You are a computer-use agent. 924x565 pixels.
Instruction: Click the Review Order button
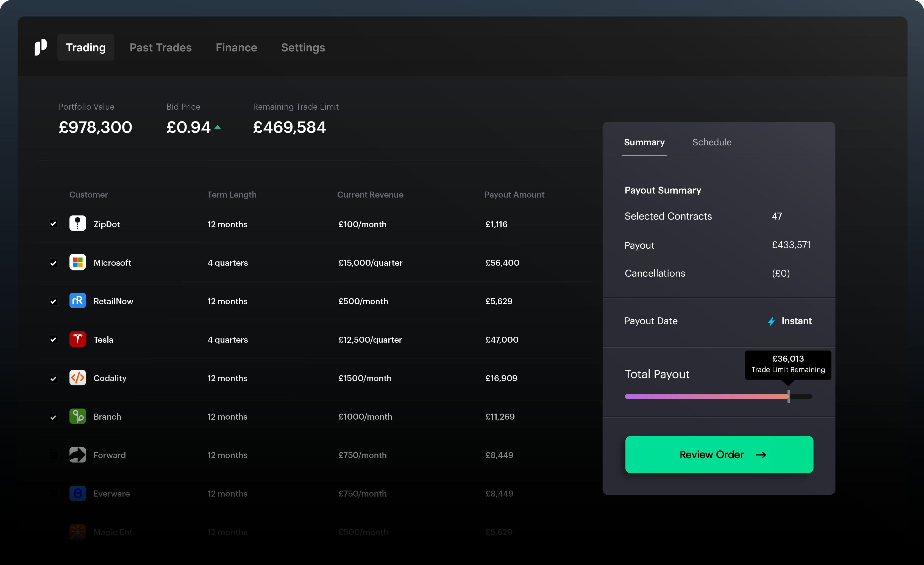[719, 454]
